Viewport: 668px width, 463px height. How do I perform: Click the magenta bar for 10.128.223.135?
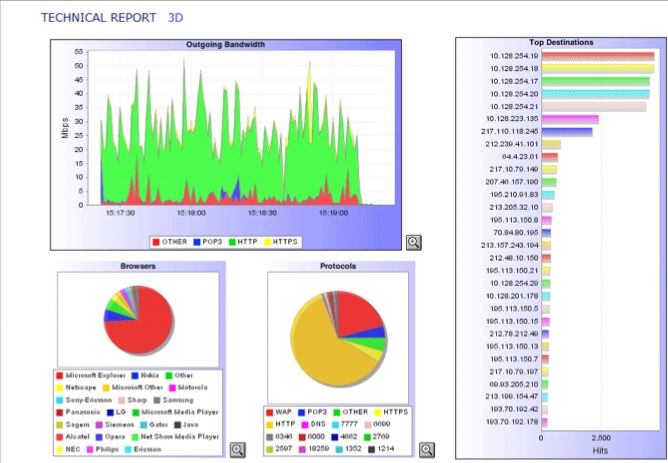pyautogui.click(x=570, y=119)
